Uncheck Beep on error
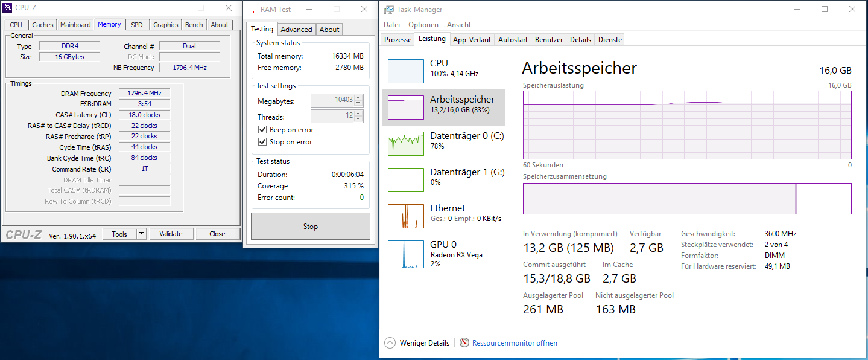The height and width of the screenshot is (360, 868). 262,129
